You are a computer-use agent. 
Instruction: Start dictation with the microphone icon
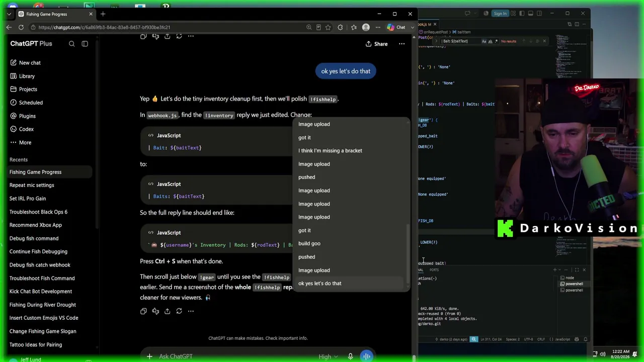click(x=350, y=356)
